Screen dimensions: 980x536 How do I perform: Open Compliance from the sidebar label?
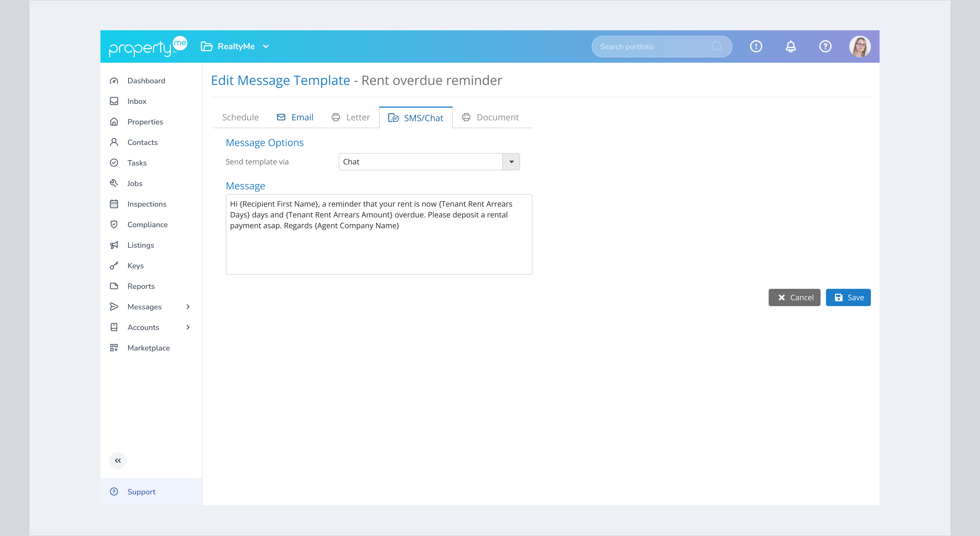(147, 224)
